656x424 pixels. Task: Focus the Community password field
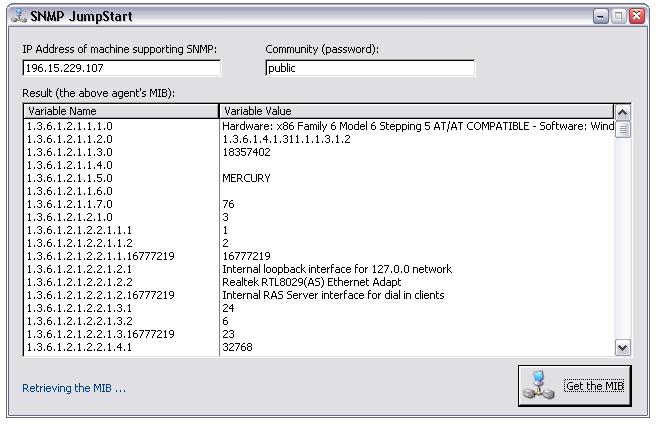point(369,69)
